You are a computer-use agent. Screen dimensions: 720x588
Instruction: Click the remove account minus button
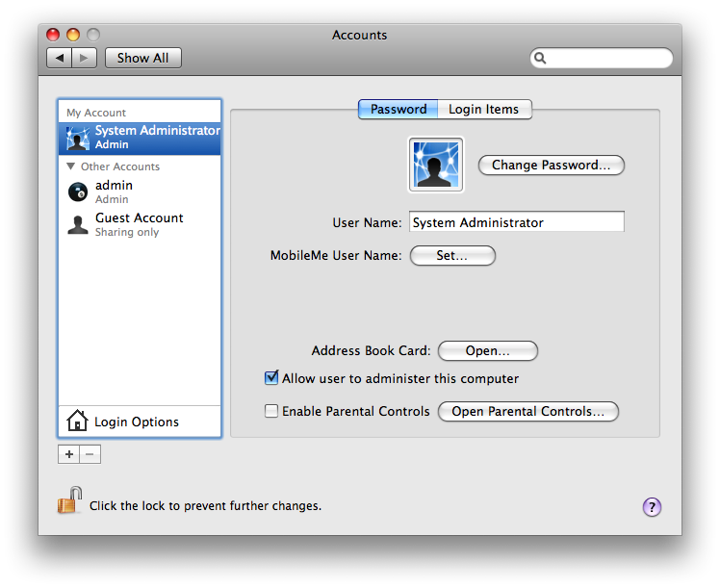(90, 454)
